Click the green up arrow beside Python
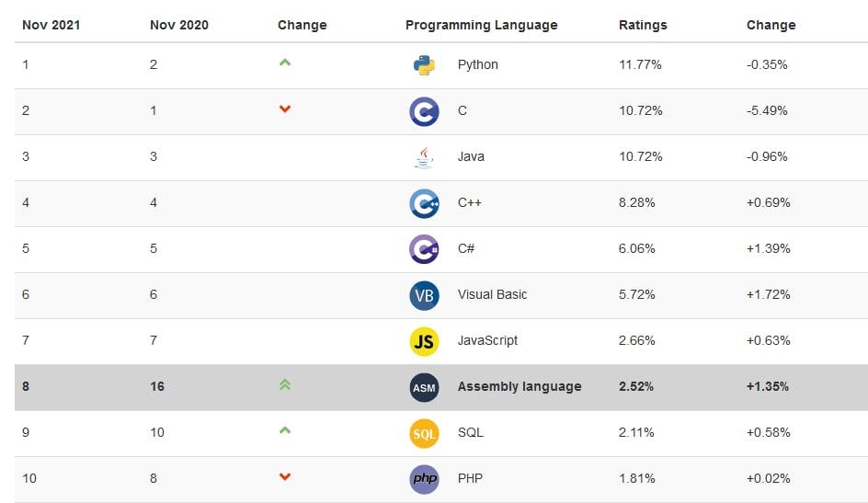868x503 pixels. 285,63
